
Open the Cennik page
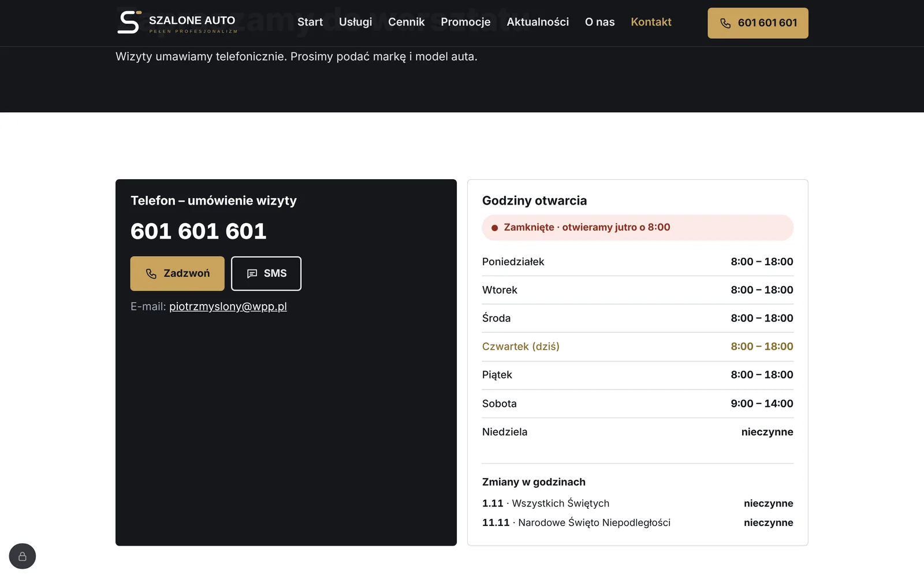click(x=407, y=22)
